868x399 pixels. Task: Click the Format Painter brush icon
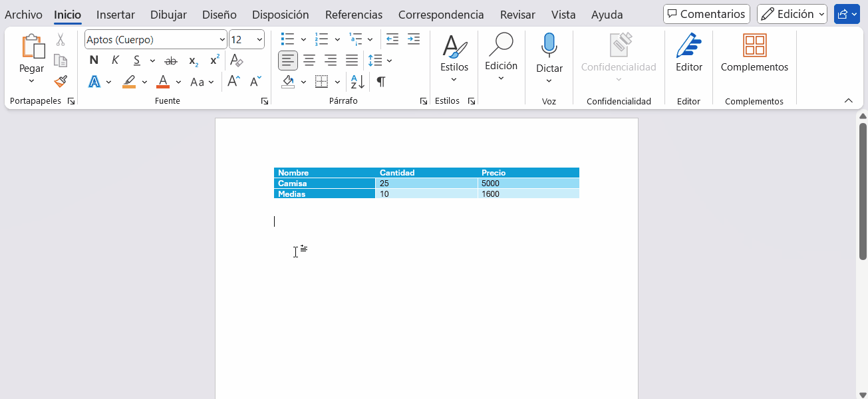61,82
